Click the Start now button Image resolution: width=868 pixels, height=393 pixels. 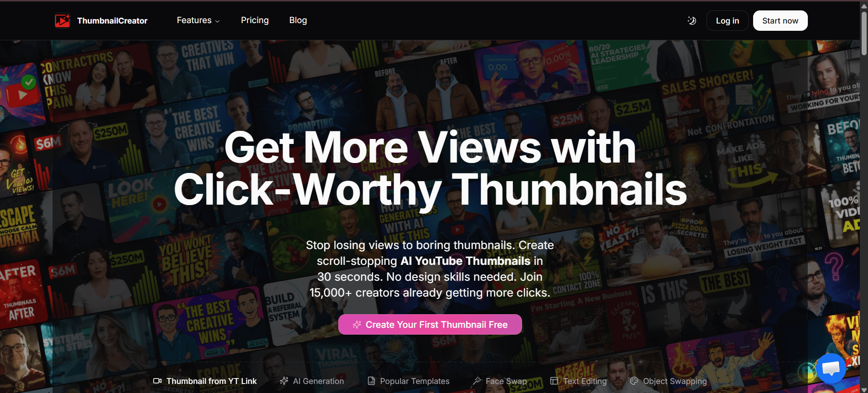point(780,21)
